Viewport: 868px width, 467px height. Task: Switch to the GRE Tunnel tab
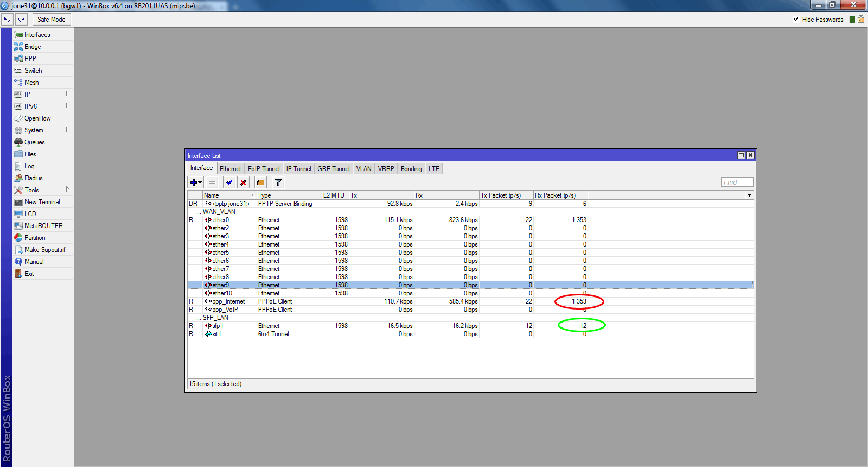[x=334, y=169]
